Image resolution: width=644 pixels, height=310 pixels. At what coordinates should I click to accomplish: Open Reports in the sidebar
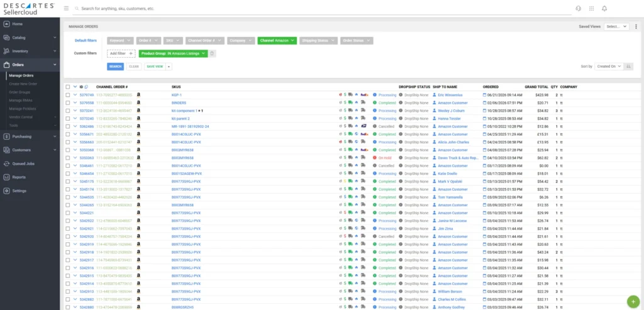click(30, 177)
